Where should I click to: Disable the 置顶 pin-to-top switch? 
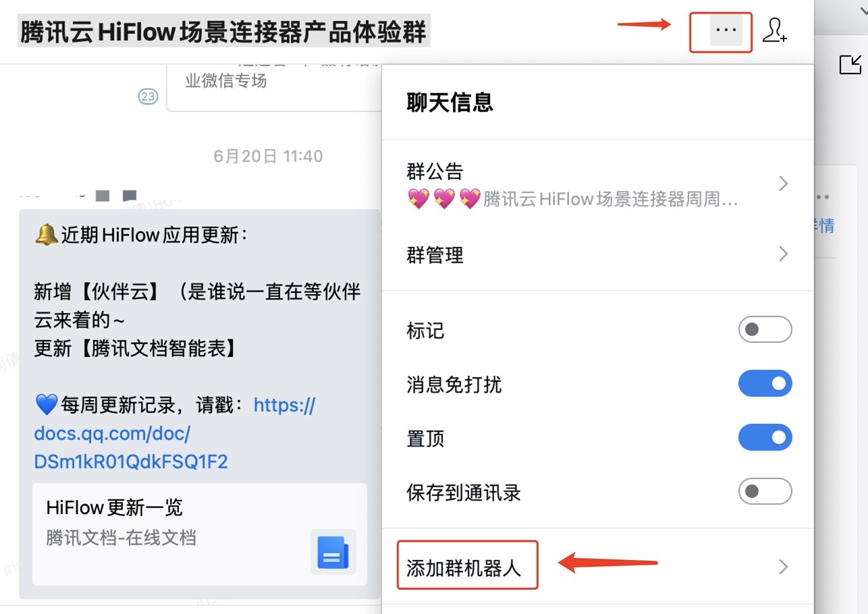[x=765, y=437]
